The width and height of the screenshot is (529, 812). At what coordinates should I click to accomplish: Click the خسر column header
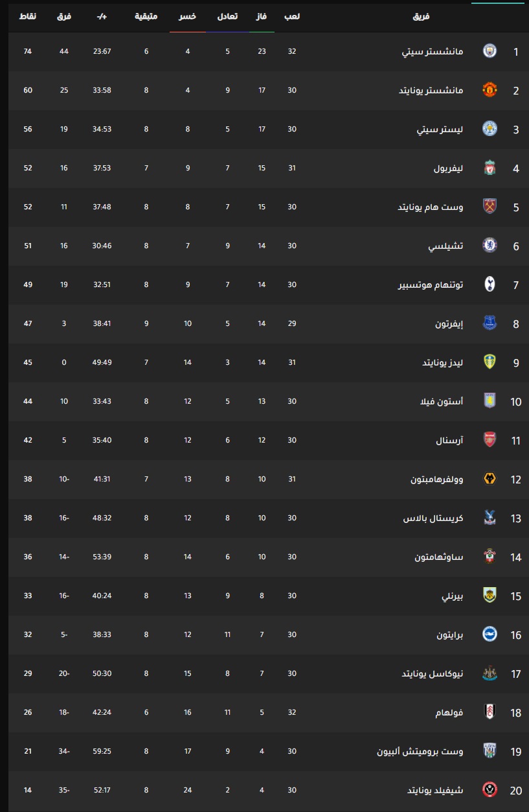[188, 16]
